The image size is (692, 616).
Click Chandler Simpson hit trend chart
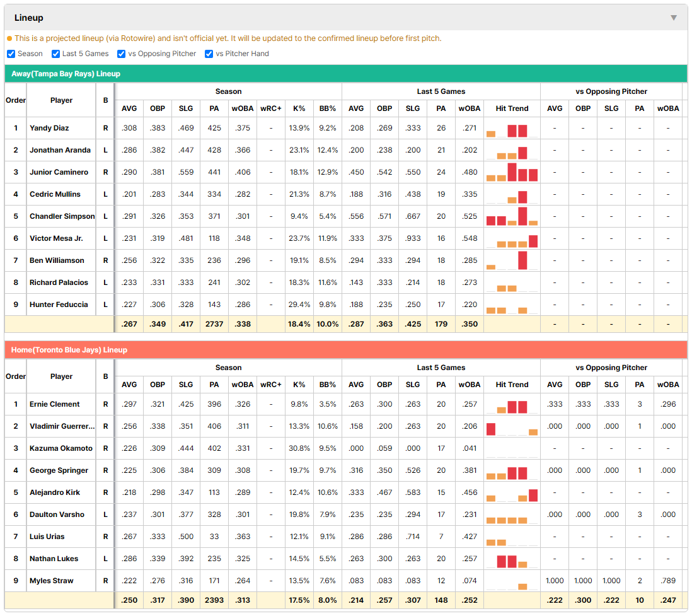pos(512,217)
